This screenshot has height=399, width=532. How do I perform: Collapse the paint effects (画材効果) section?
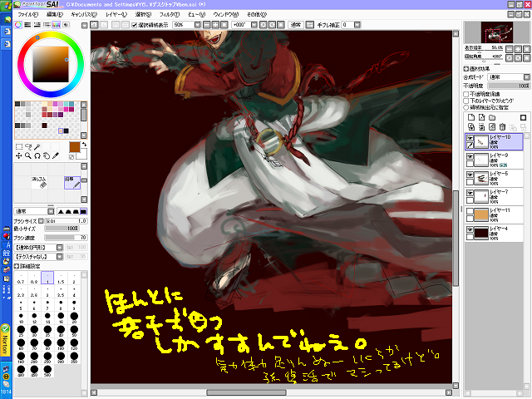466,68
